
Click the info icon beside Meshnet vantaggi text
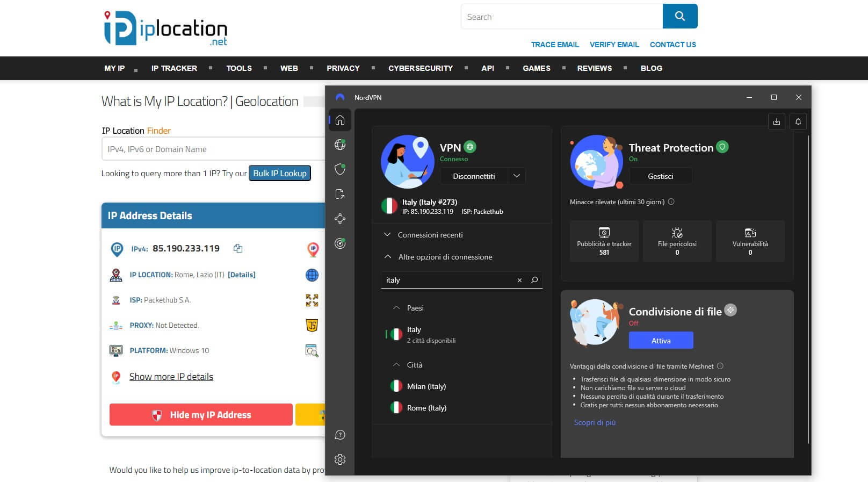(x=720, y=366)
